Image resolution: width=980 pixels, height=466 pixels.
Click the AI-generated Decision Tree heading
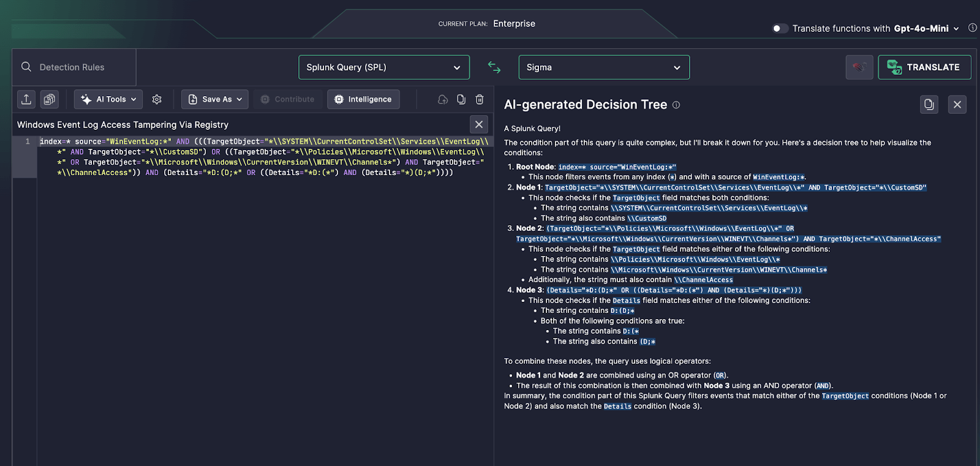(586, 105)
